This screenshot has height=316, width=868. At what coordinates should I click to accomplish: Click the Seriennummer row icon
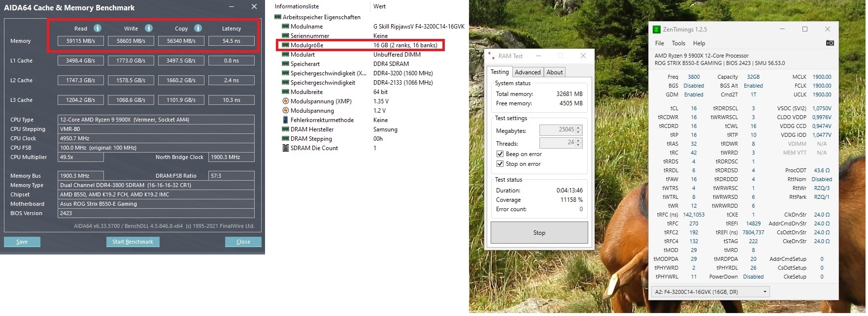tap(285, 36)
